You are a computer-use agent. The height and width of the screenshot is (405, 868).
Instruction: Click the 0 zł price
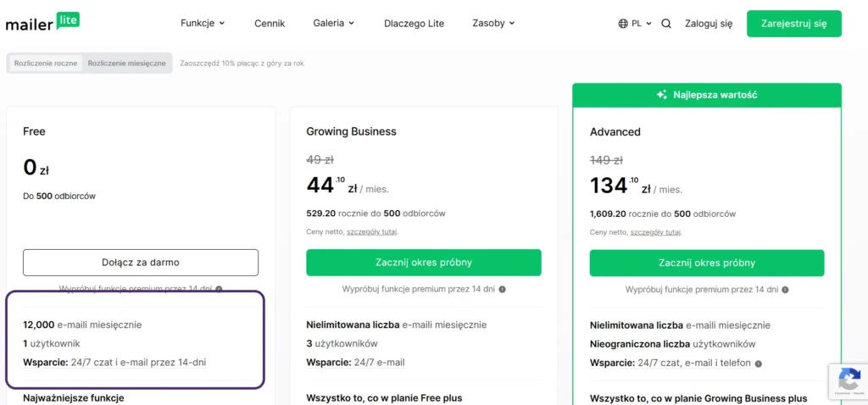(36, 168)
